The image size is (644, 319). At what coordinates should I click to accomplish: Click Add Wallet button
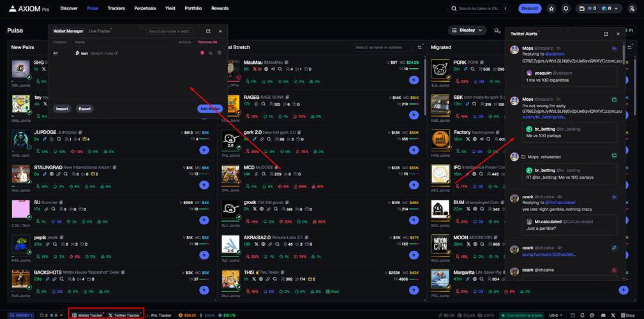pyautogui.click(x=210, y=109)
